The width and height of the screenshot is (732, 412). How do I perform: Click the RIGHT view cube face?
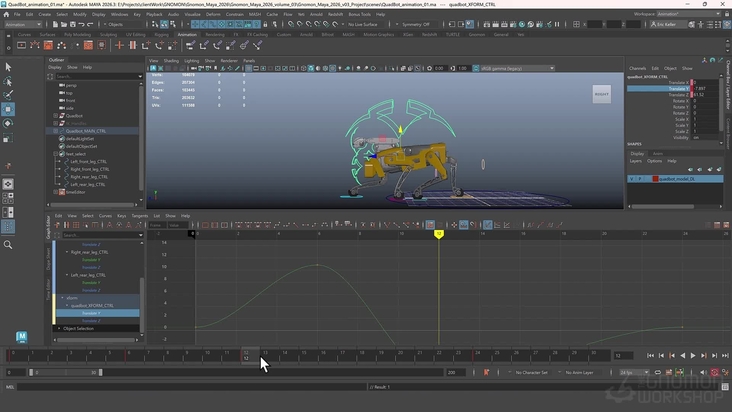click(x=601, y=94)
